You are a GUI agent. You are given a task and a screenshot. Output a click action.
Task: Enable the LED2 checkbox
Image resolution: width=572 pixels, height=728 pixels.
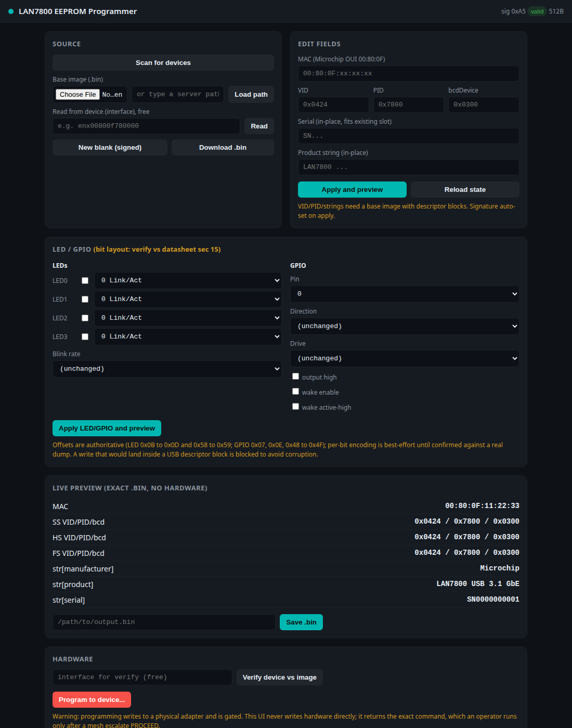[x=85, y=318]
